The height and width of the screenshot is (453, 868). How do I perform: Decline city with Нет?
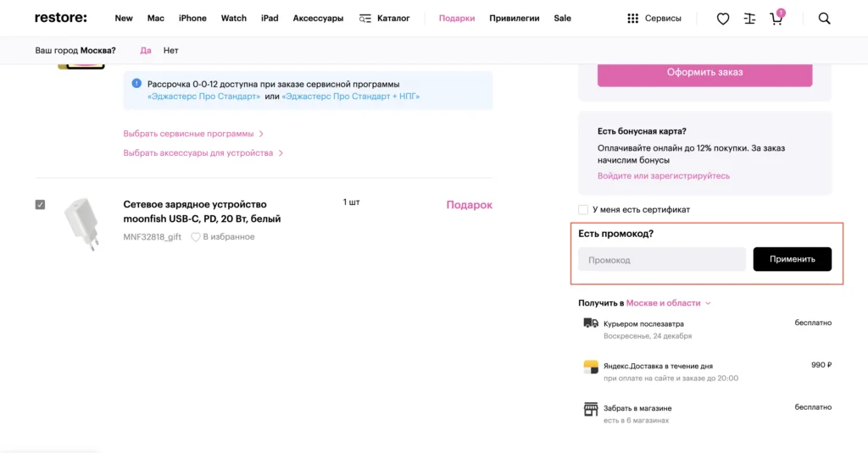click(170, 50)
